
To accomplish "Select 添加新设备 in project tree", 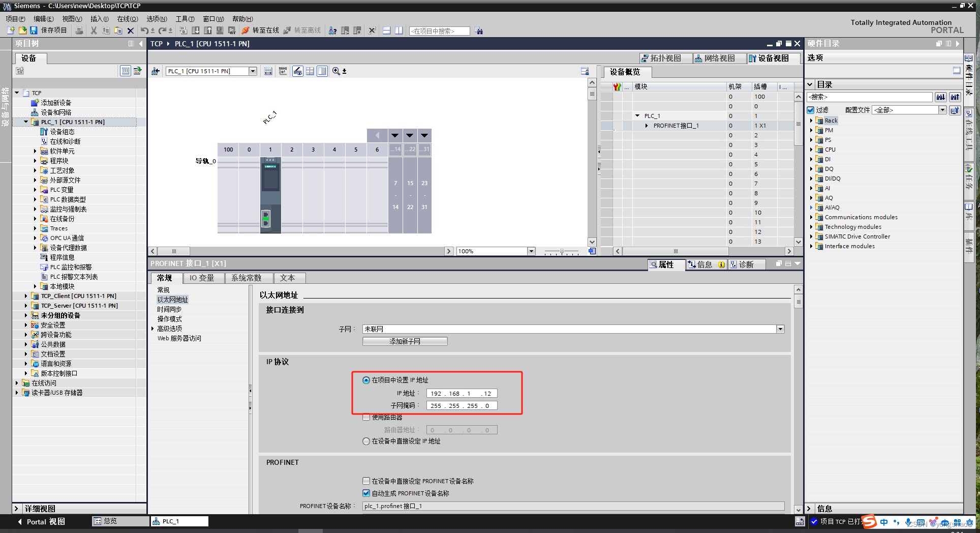I will point(56,103).
